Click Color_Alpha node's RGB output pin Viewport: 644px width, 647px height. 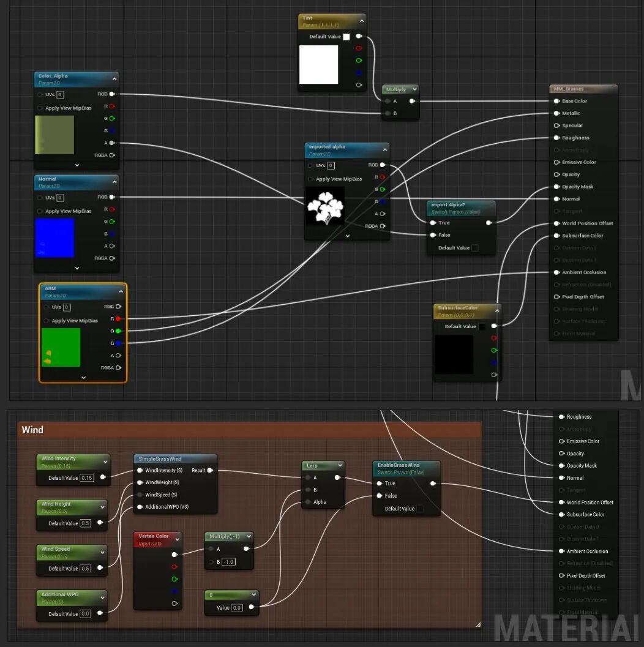click(112, 94)
